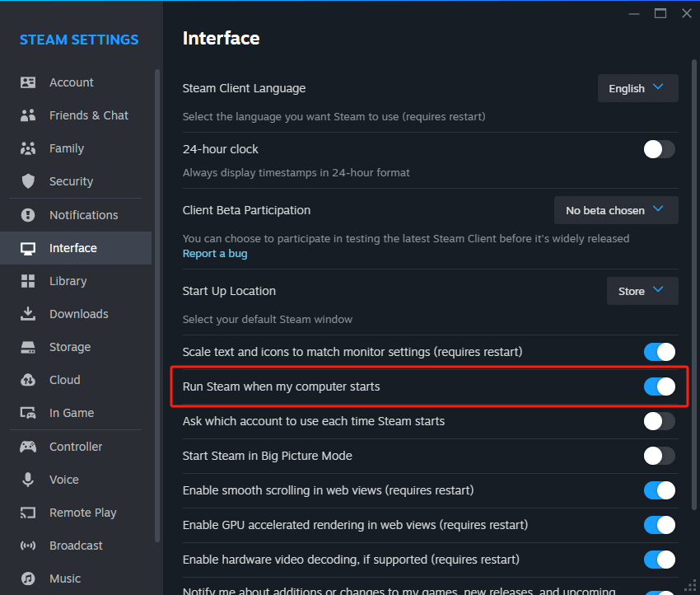Open Library via its grid icon

28,281
